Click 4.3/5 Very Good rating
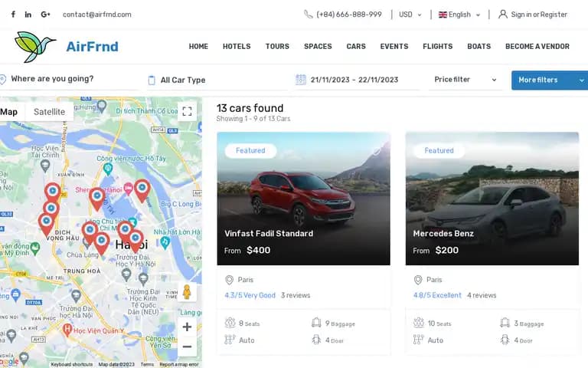588x368 pixels. 250,295
